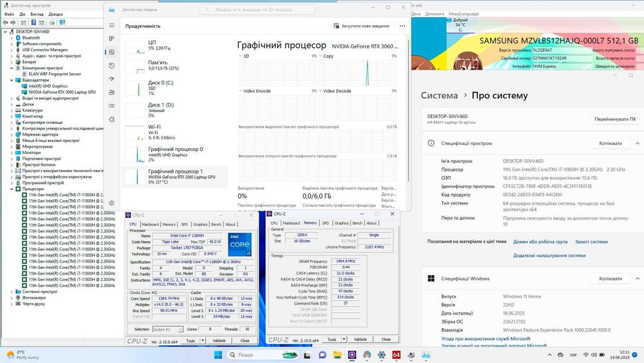644x363 pixels.
Task: Open File Explorer folder icon on taskbar
Action: click(x=337, y=355)
